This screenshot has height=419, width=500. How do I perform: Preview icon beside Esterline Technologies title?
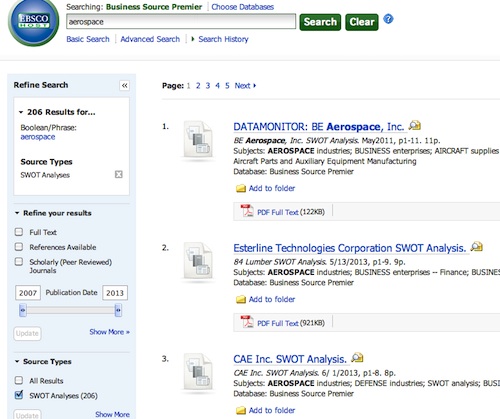tap(477, 247)
